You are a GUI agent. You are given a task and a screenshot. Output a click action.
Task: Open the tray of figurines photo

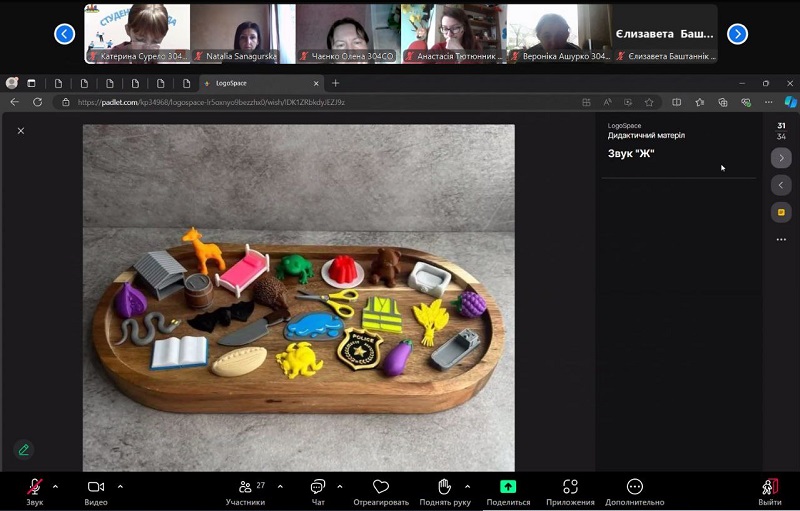pos(299,298)
